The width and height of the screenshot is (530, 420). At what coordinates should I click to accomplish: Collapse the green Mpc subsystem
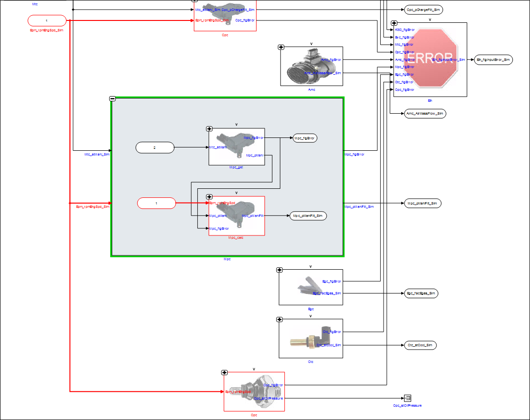coord(113,98)
